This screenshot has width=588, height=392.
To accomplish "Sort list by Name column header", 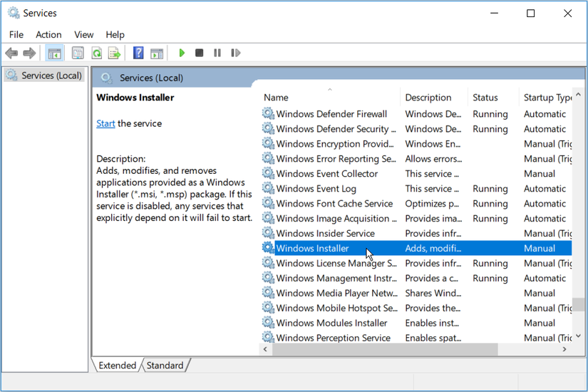I will (x=276, y=98).
